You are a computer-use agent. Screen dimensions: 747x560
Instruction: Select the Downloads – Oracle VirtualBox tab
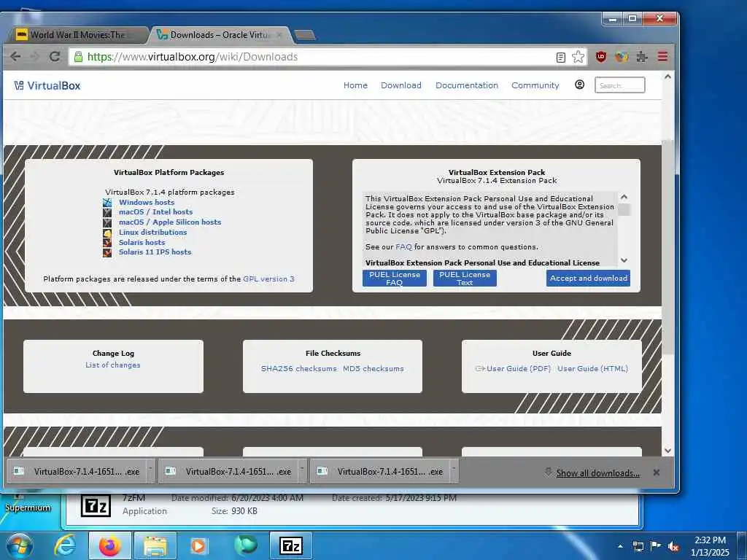pos(219,35)
